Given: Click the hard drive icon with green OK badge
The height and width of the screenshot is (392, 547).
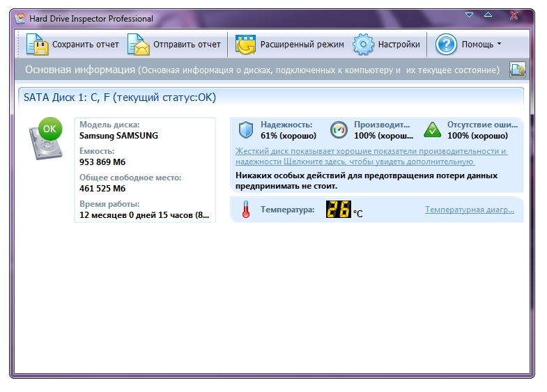Looking at the screenshot, I should click(45, 139).
